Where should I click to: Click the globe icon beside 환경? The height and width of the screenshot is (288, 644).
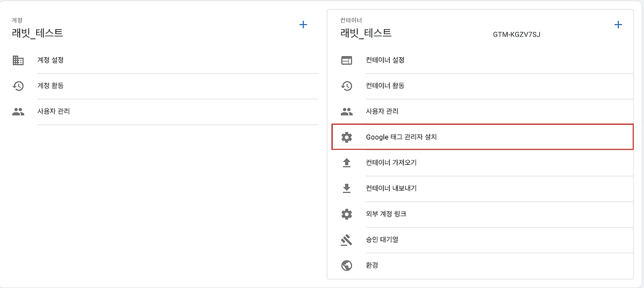[x=347, y=265]
